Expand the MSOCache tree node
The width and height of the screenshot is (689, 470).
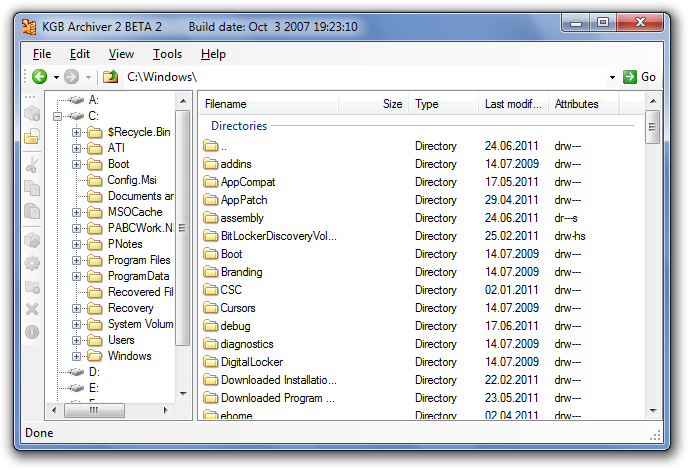pos(76,212)
